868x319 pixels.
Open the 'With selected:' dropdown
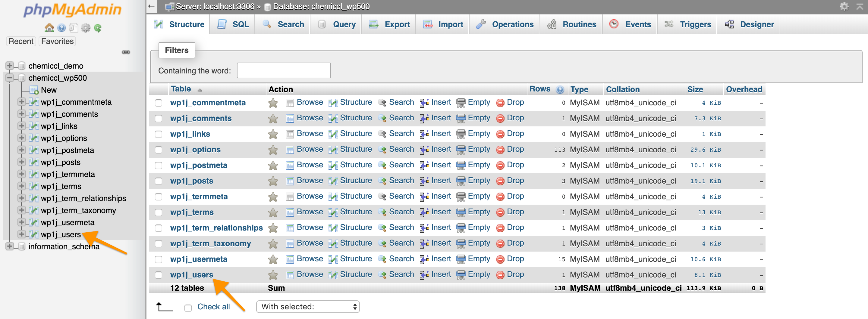click(x=308, y=307)
